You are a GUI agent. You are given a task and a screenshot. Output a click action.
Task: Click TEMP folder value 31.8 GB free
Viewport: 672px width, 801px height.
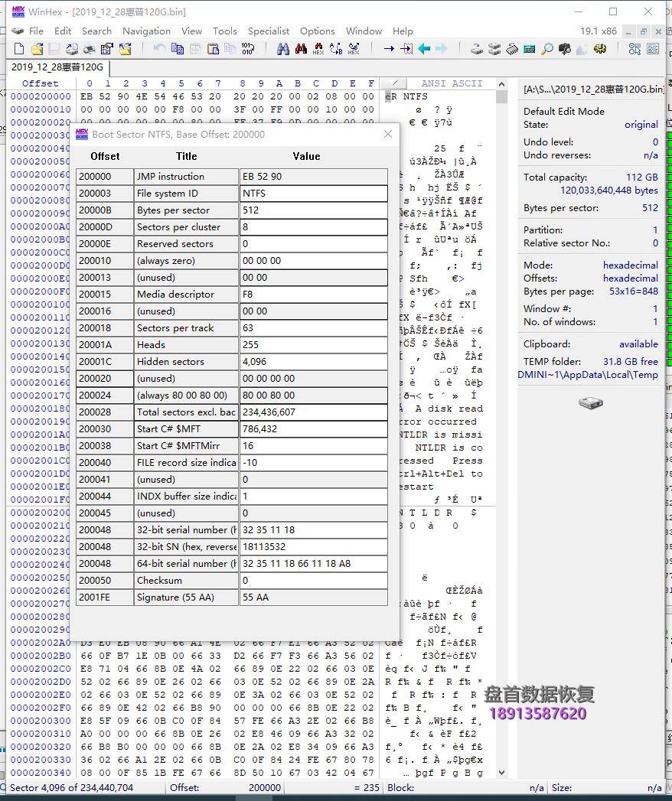point(631,361)
